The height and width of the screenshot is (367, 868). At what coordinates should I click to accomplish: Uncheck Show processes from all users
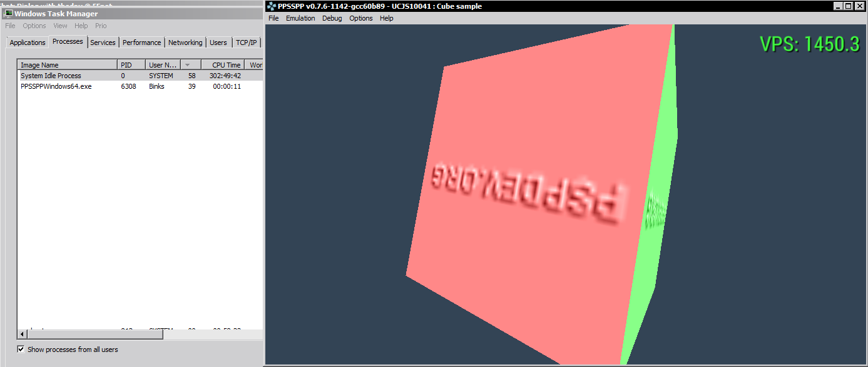21,349
